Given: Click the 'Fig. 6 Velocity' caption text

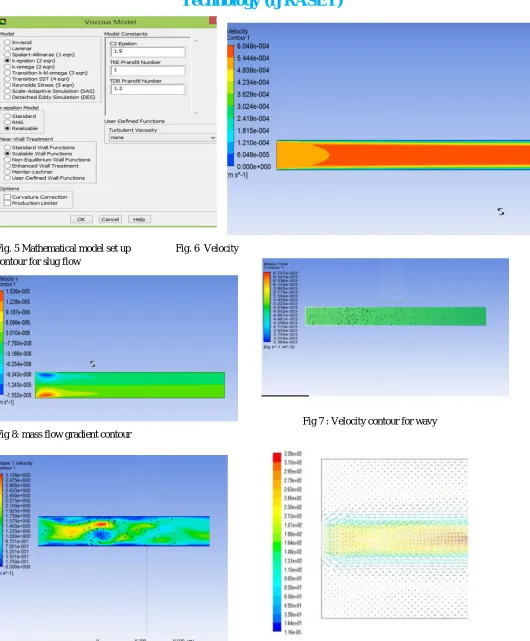Looking at the screenshot, I should point(207,249).
